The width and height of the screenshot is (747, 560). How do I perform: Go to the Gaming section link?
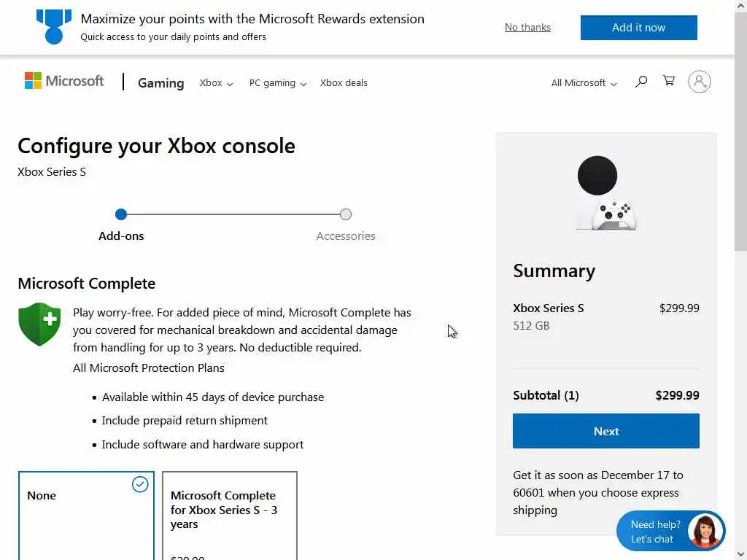(160, 83)
